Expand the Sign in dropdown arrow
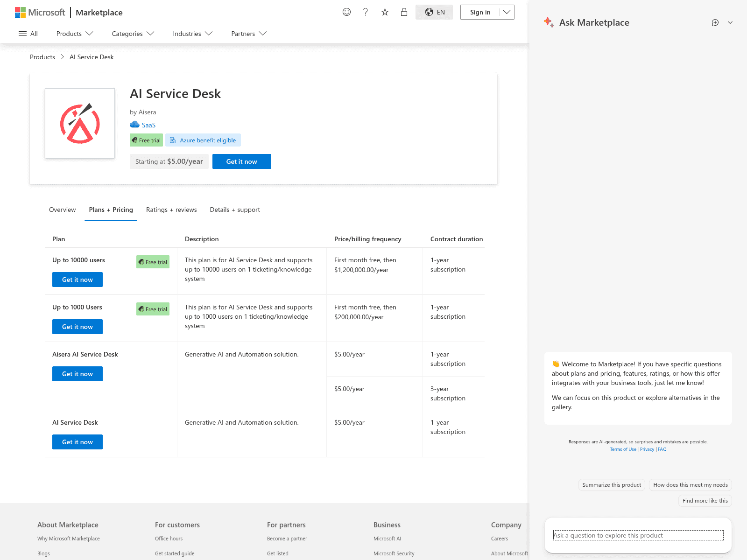Screen dimensions: 747x560 (507, 12)
